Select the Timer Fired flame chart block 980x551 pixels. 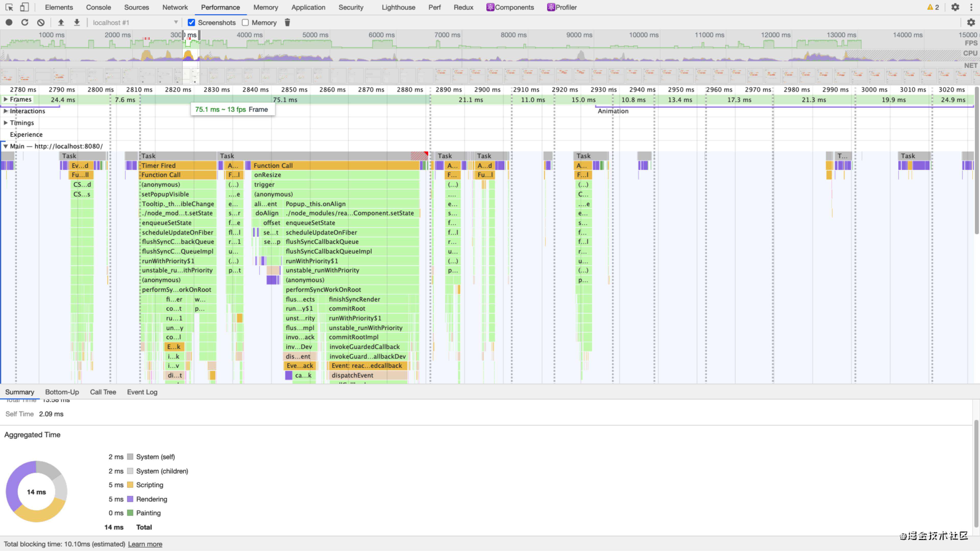pos(178,165)
